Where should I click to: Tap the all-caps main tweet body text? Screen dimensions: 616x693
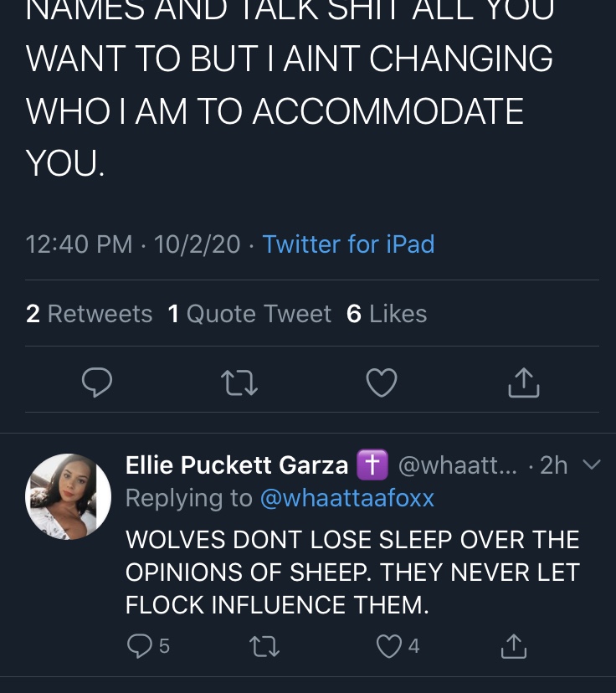[290, 89]
